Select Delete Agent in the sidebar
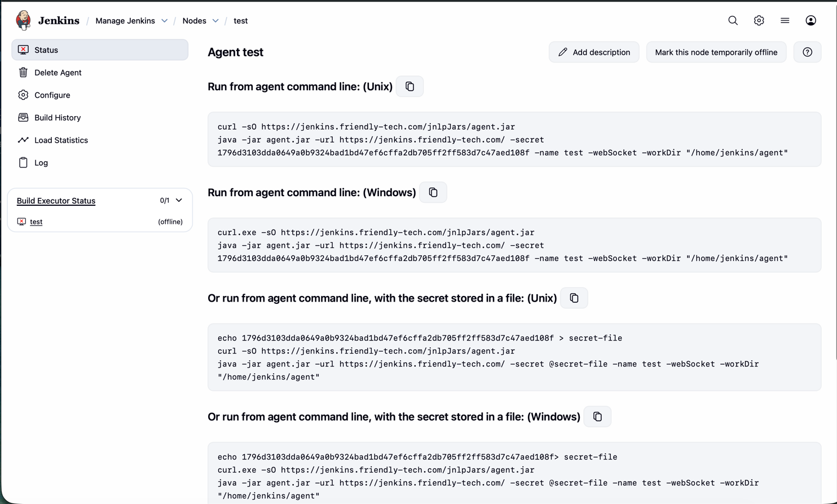Screen dimensions: 837x504 100,72
